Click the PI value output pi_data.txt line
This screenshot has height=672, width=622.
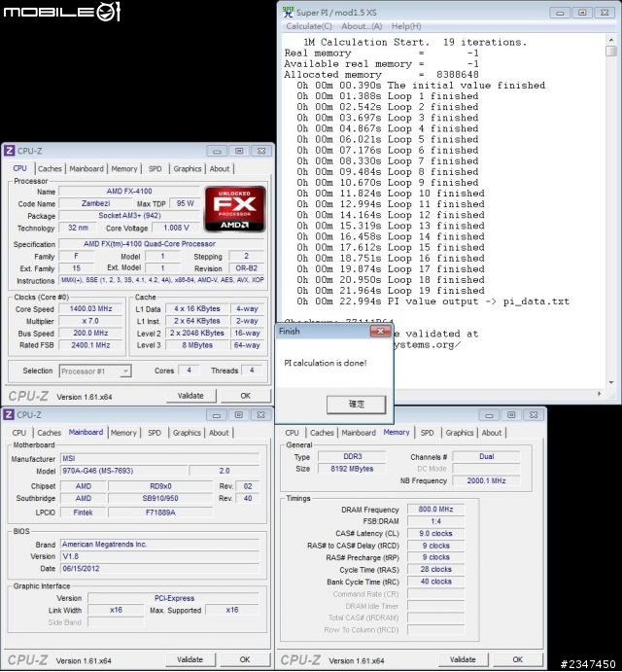coord(433,301)
